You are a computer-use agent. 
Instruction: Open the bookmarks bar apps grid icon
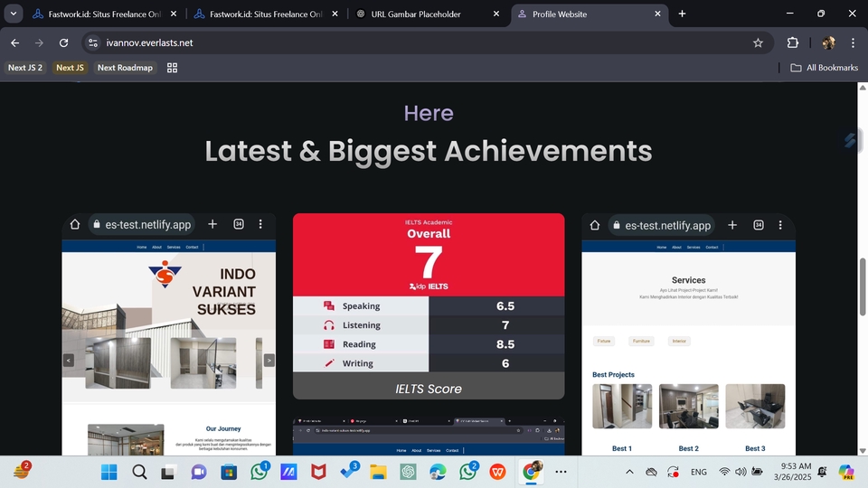tap(172, 68)
